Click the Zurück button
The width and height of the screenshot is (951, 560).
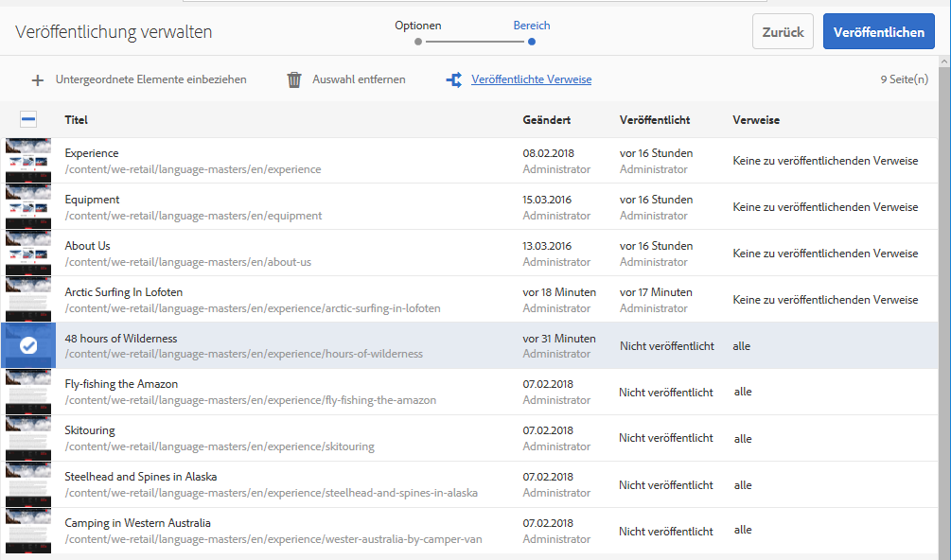783,32
